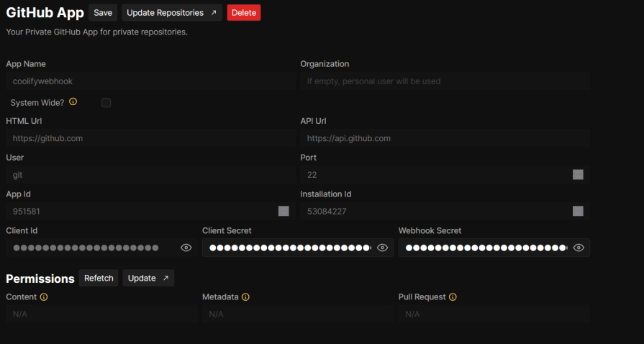This screenshot has width=644, height=344.
Task: Focus the Client Id masked field
Action: tap(102, 248)
